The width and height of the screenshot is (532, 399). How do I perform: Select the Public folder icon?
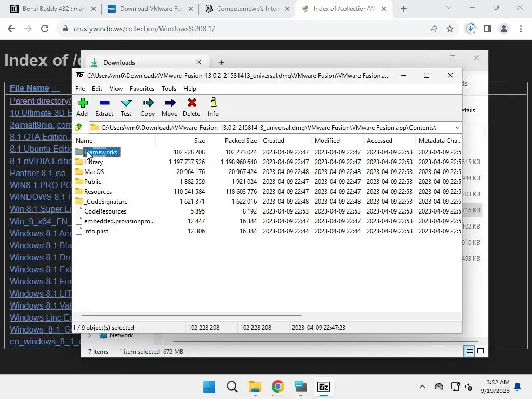(x=79, y=181)
